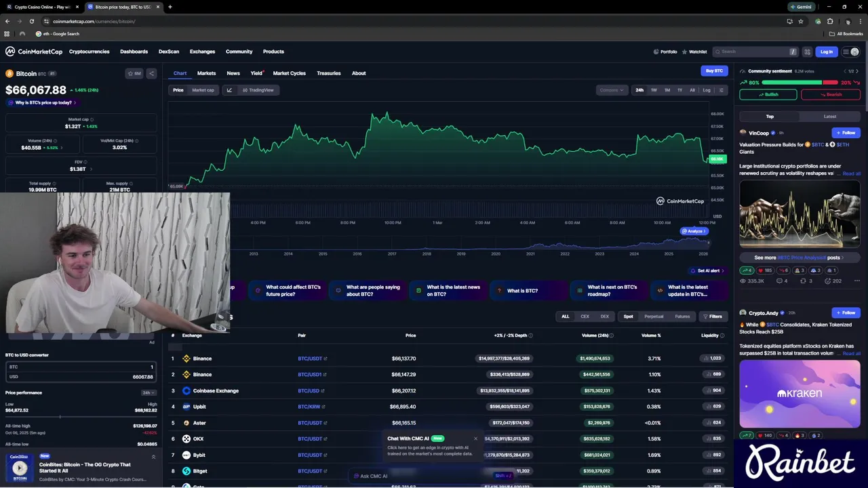Screen dimensions: 868x488
Task: Click comment icon on VinCoop post
Action: pyautogui.click(x=780, y=281)
